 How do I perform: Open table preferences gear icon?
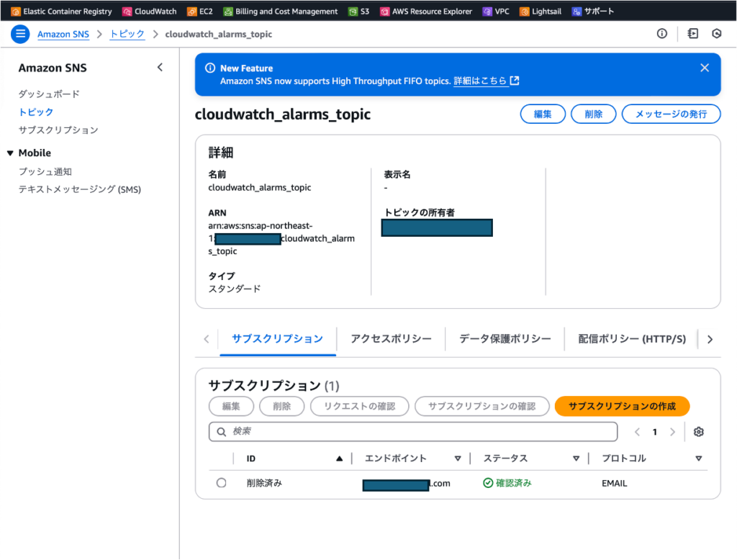tap(698, 432)
